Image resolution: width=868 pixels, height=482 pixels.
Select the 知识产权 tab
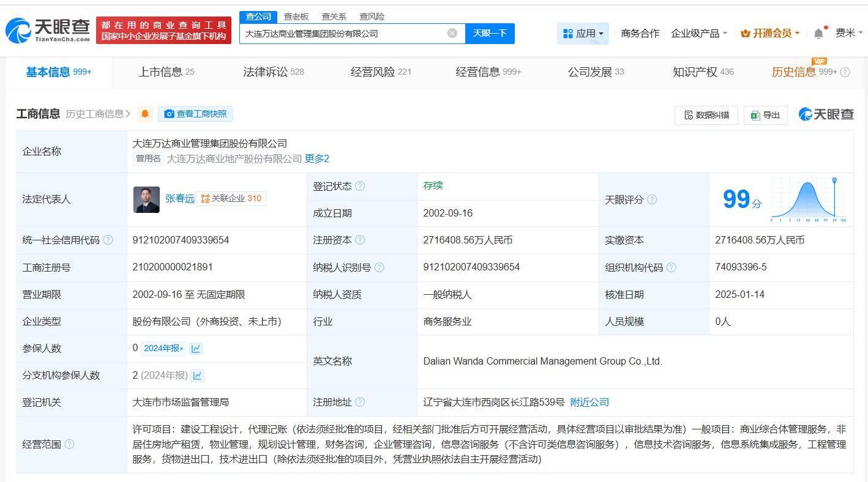click(x=703, y=72)
